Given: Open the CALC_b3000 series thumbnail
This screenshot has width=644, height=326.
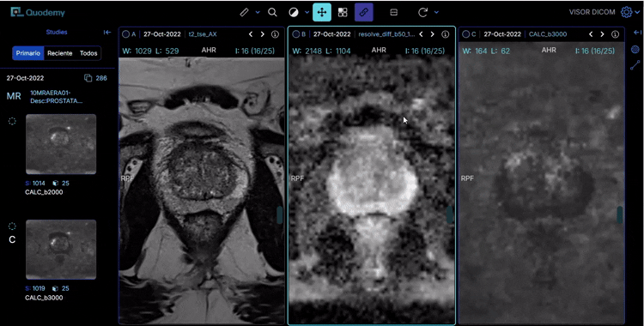Looking at the screenshot, I should pos(61,250).
